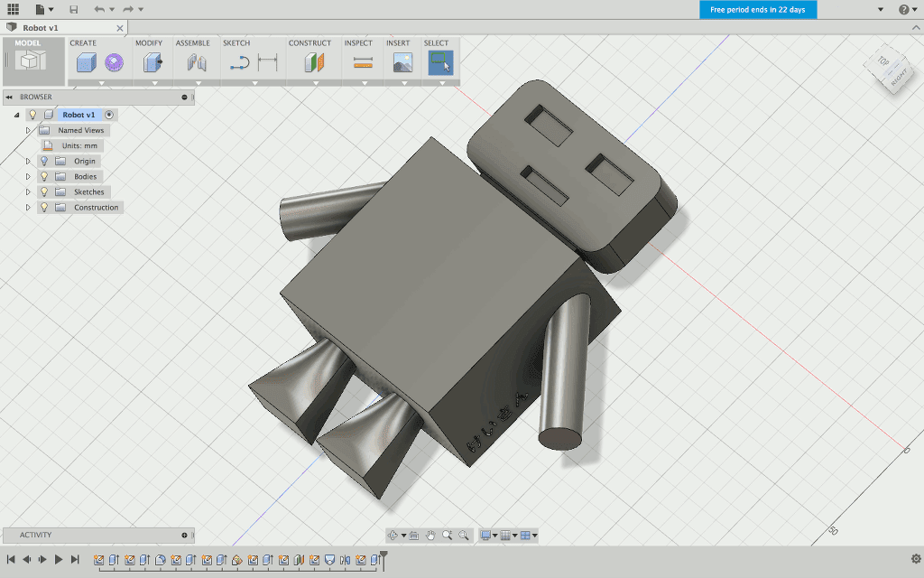Select the Construct offset plane icon
The width and height of the screenshot is (924, 578).
[313, 62]
